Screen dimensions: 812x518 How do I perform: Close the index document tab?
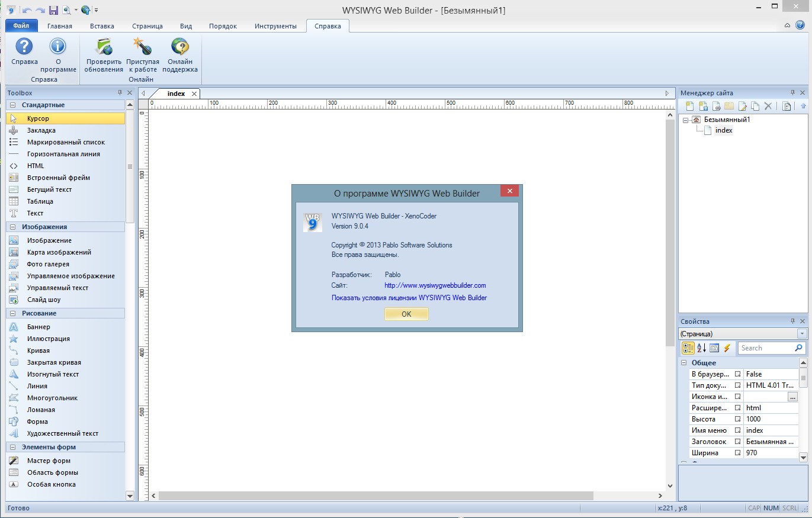pos(194,94)
